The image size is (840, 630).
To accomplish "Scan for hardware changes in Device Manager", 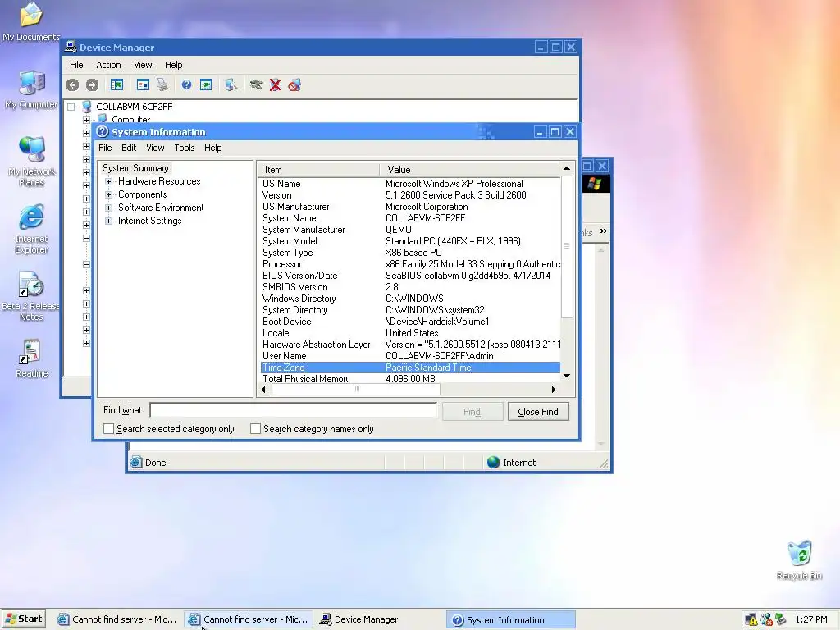I will [231, 84].
